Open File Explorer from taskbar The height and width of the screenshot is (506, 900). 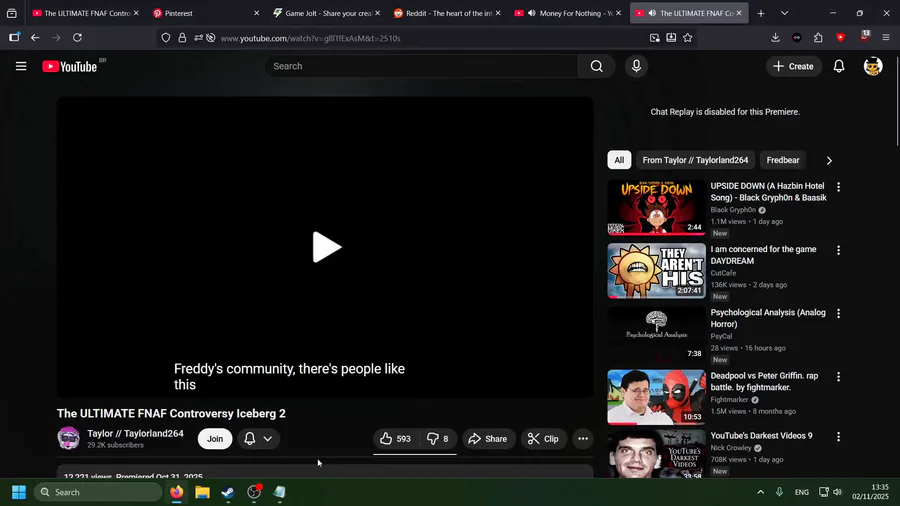202,492
